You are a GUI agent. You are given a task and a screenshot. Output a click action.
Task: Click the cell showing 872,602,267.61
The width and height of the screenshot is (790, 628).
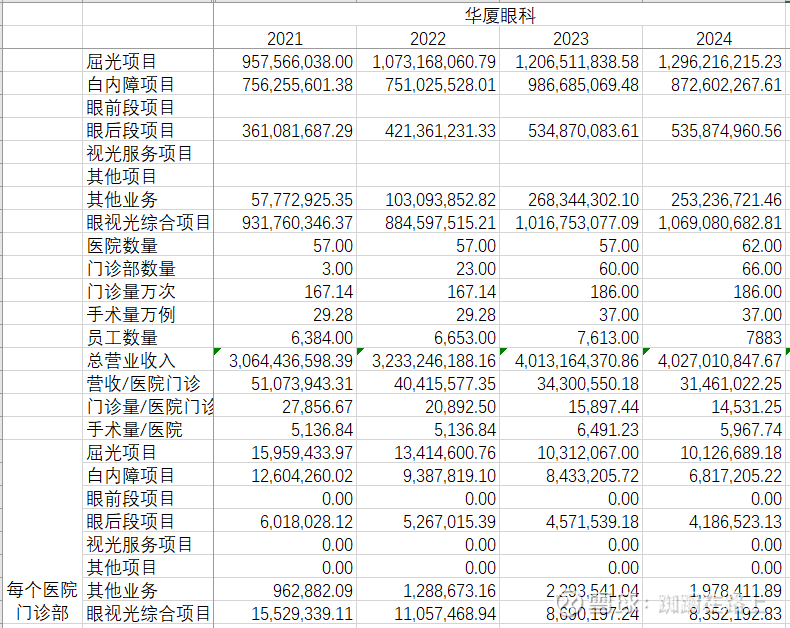(714, 84)
